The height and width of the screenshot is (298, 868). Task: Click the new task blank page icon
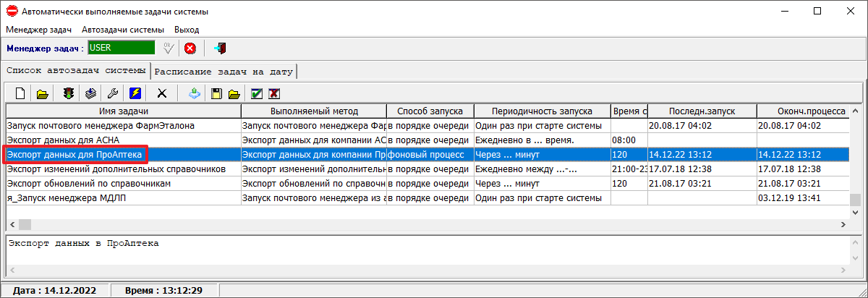21,93
